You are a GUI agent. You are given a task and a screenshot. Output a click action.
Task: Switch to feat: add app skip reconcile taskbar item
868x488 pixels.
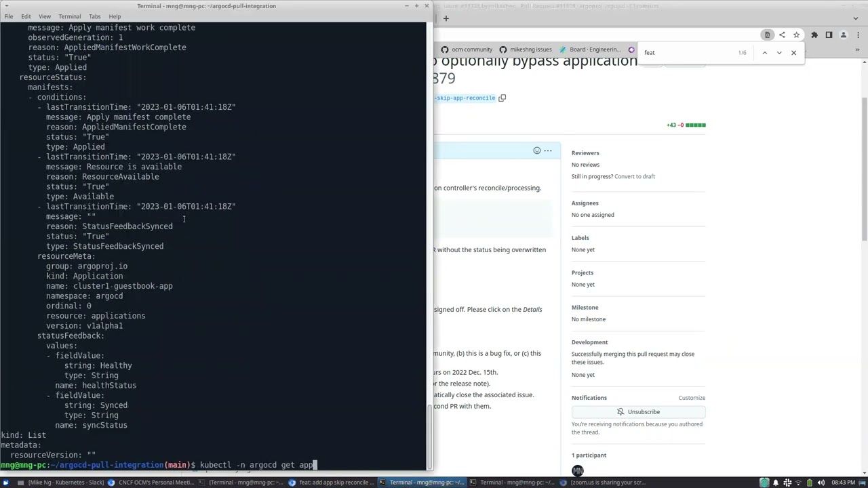coord(332,483)
